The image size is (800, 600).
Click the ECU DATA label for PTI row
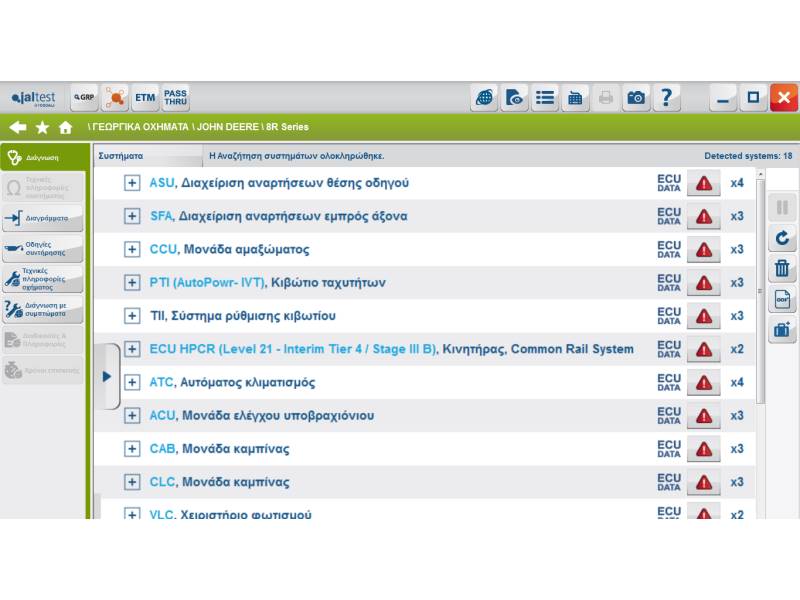point(668,283)
